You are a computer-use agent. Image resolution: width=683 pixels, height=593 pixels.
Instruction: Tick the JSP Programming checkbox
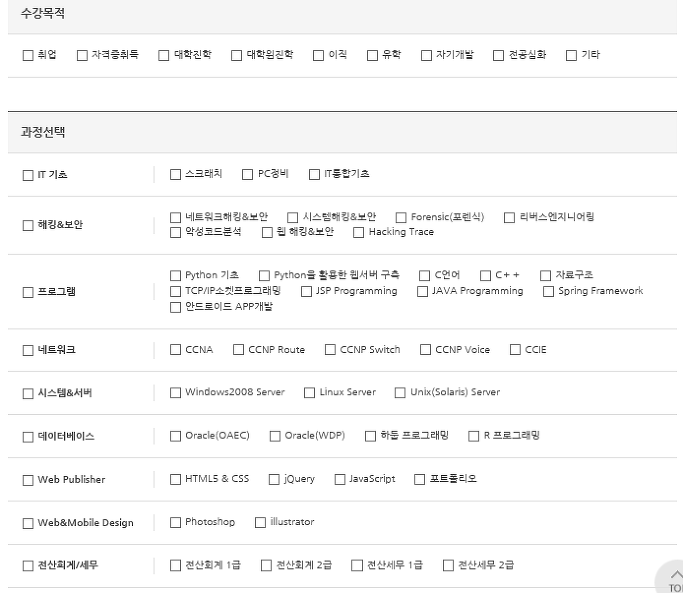point(307,291)
